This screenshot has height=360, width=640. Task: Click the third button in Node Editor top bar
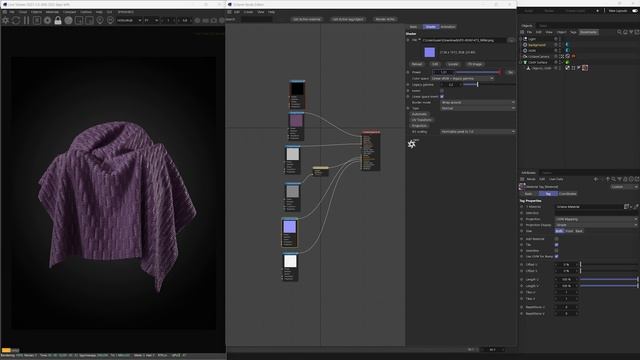coord(385,19)
